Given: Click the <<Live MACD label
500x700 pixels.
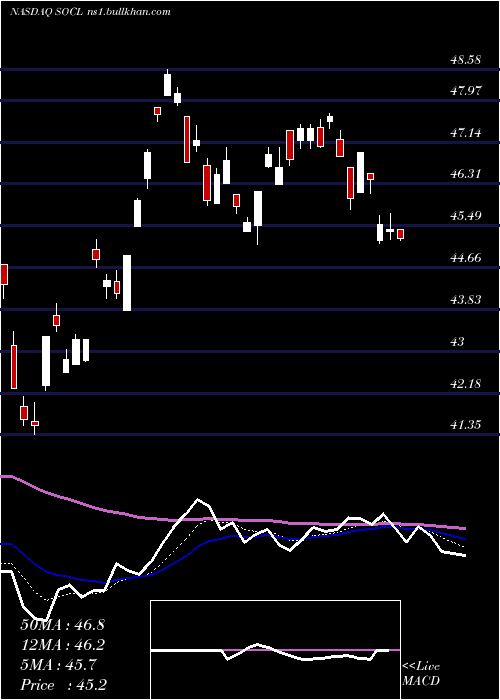Looking at the screenshot, I should (421, 674).
